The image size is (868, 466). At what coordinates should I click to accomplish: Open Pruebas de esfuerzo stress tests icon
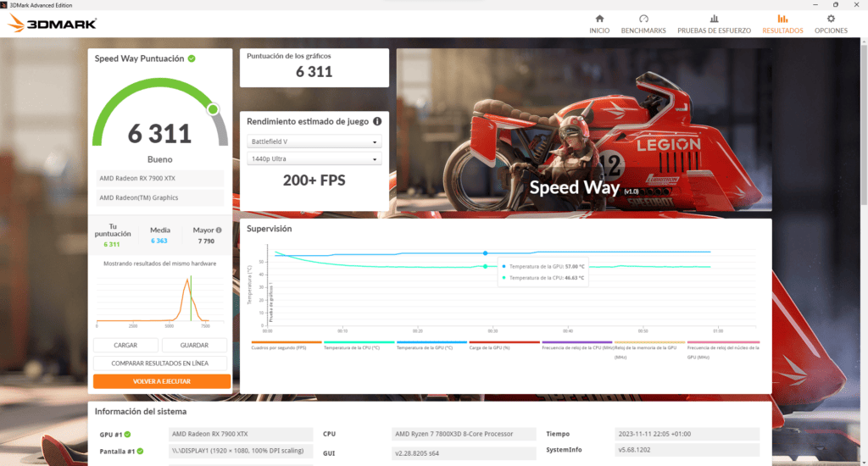[714, 19]
